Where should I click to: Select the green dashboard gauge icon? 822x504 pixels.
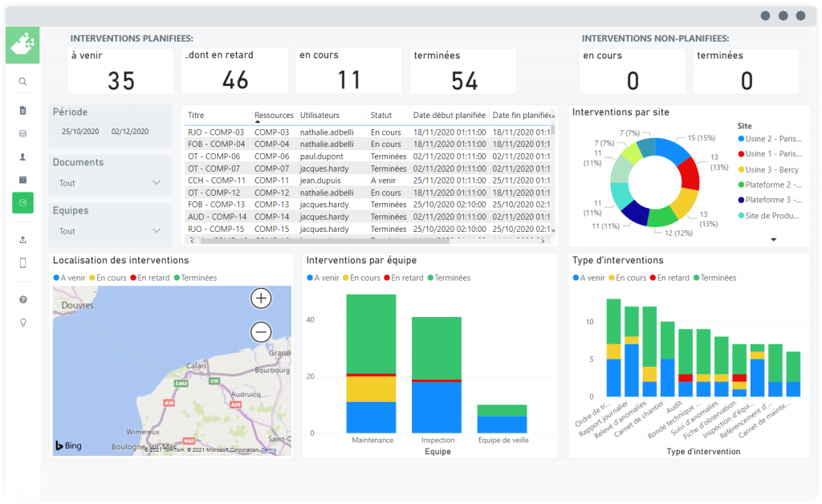[22, 203]
